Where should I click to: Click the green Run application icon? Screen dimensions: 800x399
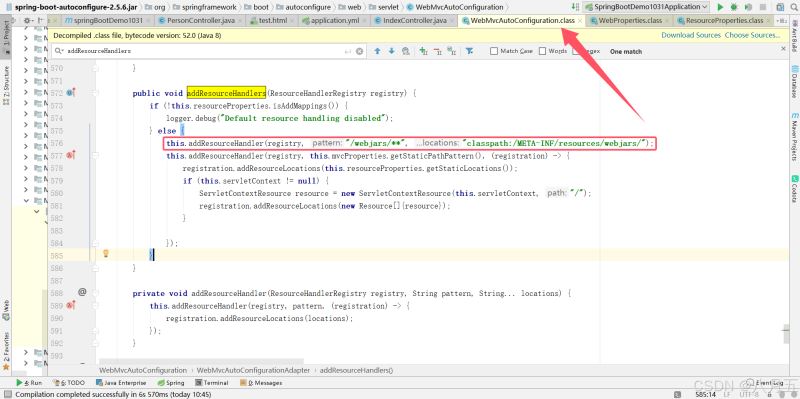720,7
